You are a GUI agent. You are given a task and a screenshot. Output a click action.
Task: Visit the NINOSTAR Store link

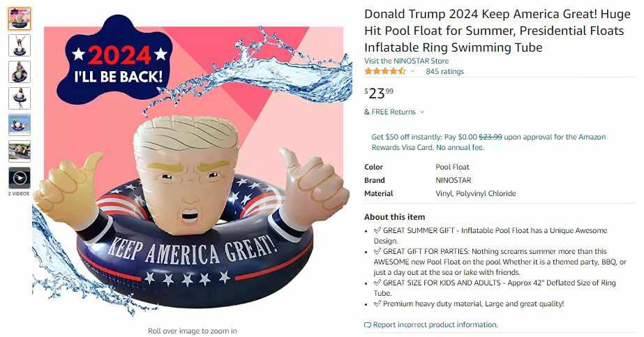pyautogui.click(x=406, y=61)
